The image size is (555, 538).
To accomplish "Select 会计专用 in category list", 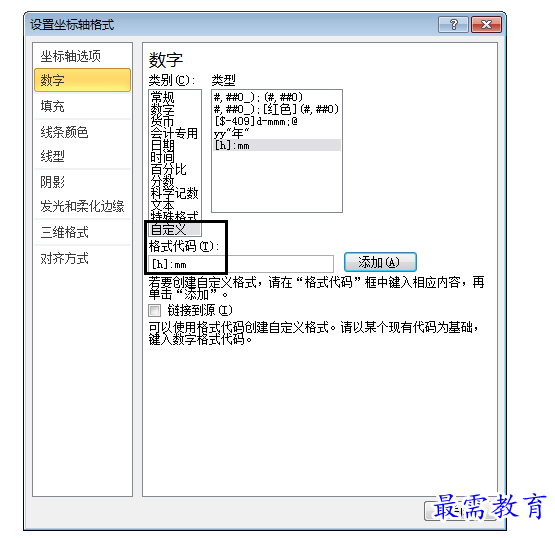I will point(174,133).
